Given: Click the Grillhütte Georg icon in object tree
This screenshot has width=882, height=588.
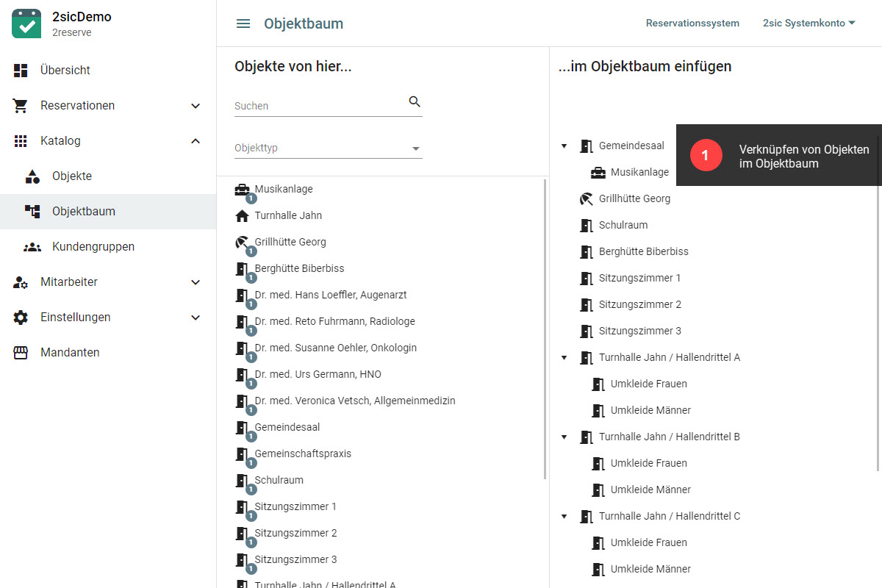Looking at the screenshot, I should pyautogui.click(x=586, y=198).
